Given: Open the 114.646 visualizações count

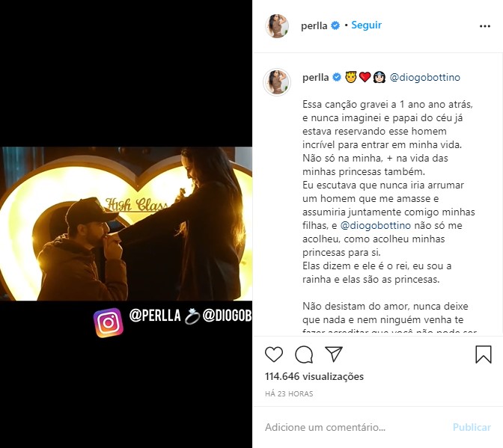Looking at the screenshot, I should 314,376.
